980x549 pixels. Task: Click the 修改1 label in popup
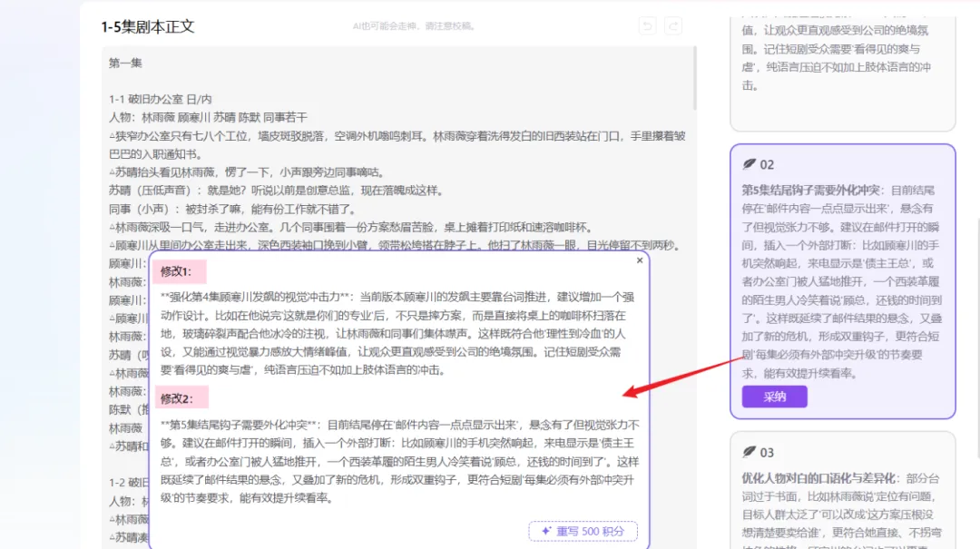coord(176,271)
